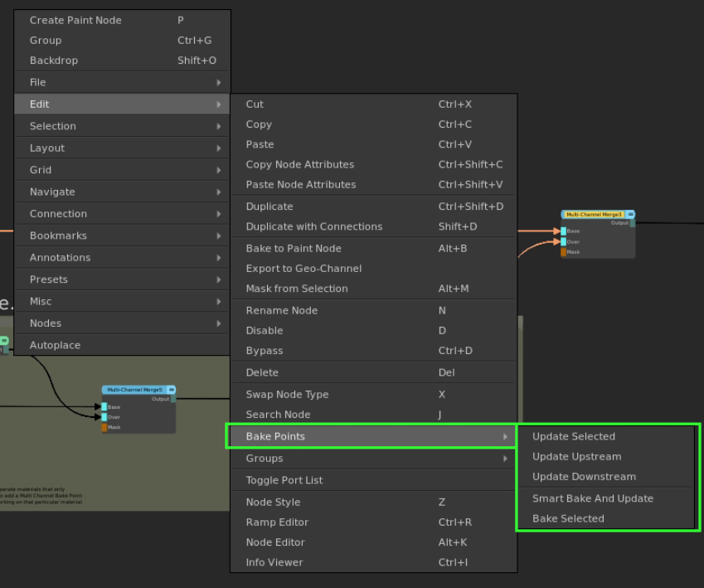Toggle Port List in Edit menu
The image size is (704, 588).
pyautogui.click(x=284, y=480)
